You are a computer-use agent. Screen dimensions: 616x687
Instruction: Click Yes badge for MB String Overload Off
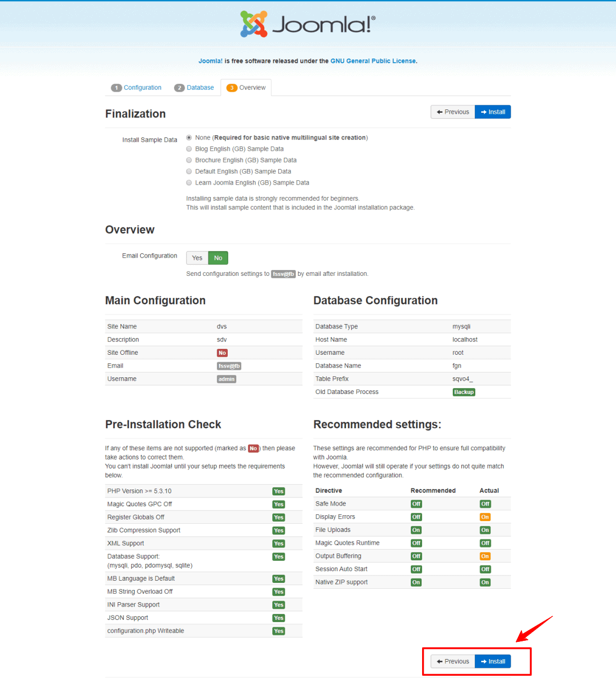pos(279,592)
